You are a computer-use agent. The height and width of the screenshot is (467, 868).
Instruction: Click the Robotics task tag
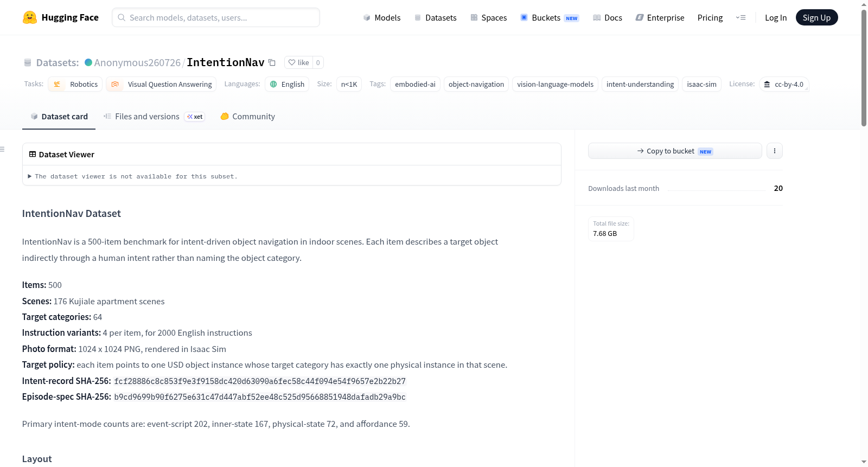[x=75, y=84]
